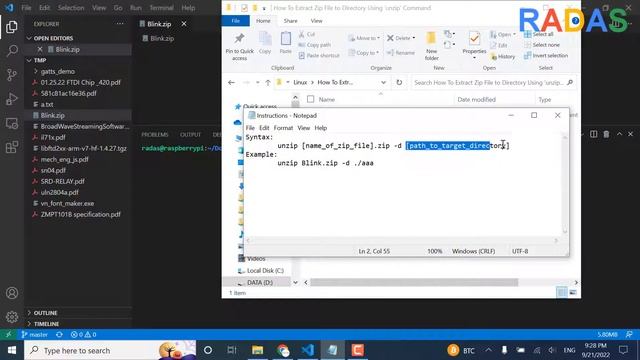Go up one folder level in File Explorer
The height and width of the screenshot is (360, 640).
(268, 82)
